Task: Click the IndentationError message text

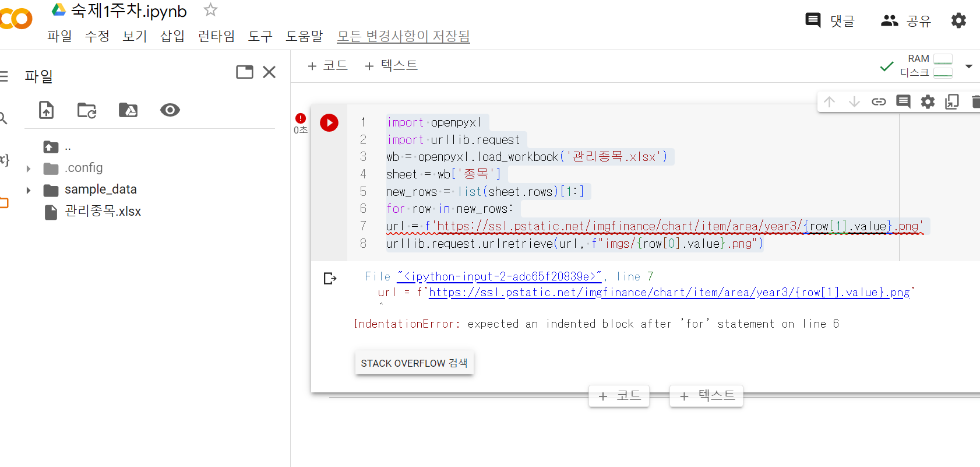Action: (596, 324)
